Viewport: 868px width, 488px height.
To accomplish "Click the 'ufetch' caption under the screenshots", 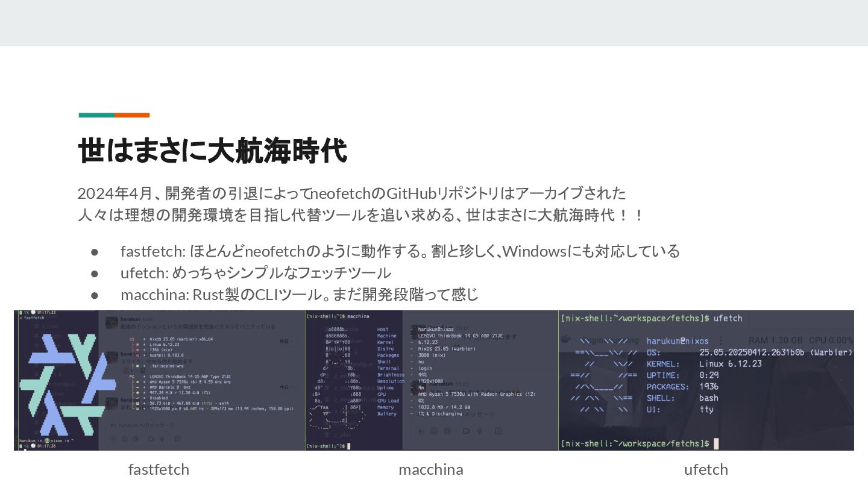I will (706, 469).
